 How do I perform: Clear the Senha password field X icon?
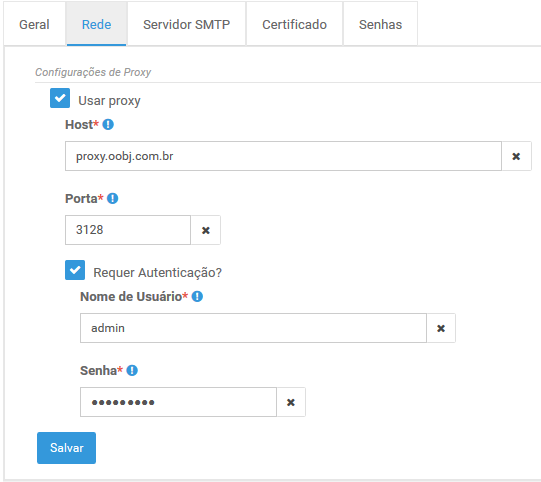click(x=291, y=402)
